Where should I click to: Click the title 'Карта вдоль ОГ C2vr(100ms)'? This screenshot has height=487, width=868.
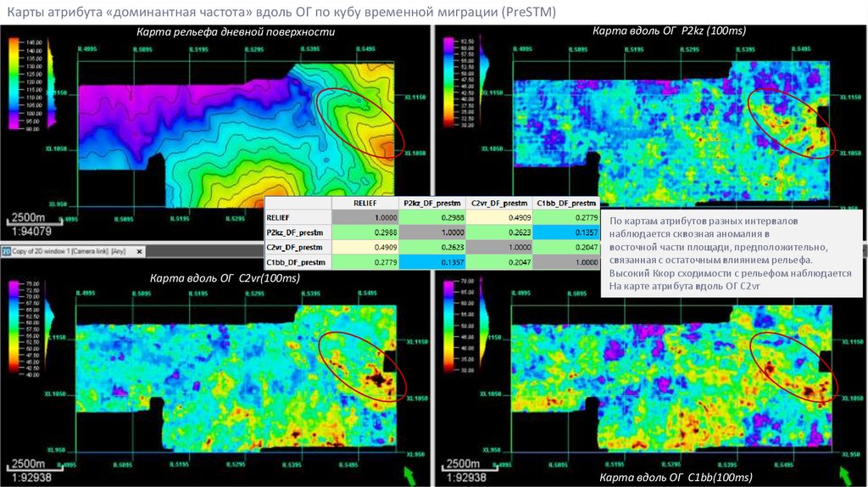click(x=225, y=277)
